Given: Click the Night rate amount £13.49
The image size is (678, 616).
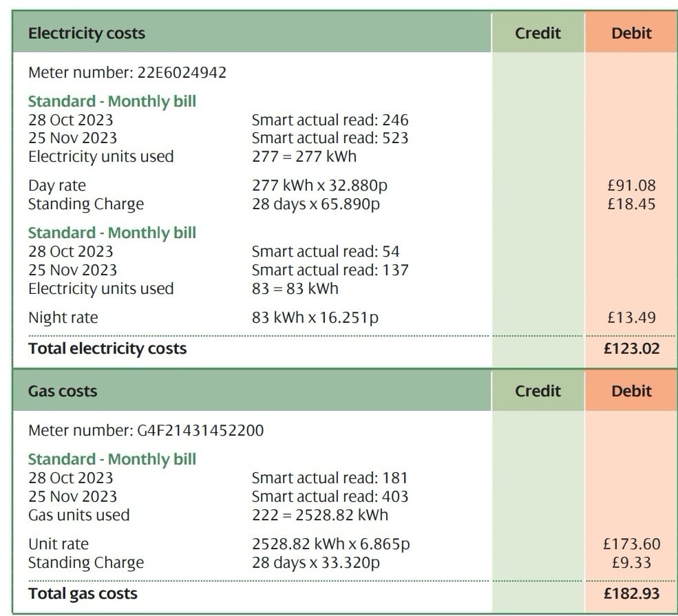Looking at the screenshot, I should click(x=631, y=318).
